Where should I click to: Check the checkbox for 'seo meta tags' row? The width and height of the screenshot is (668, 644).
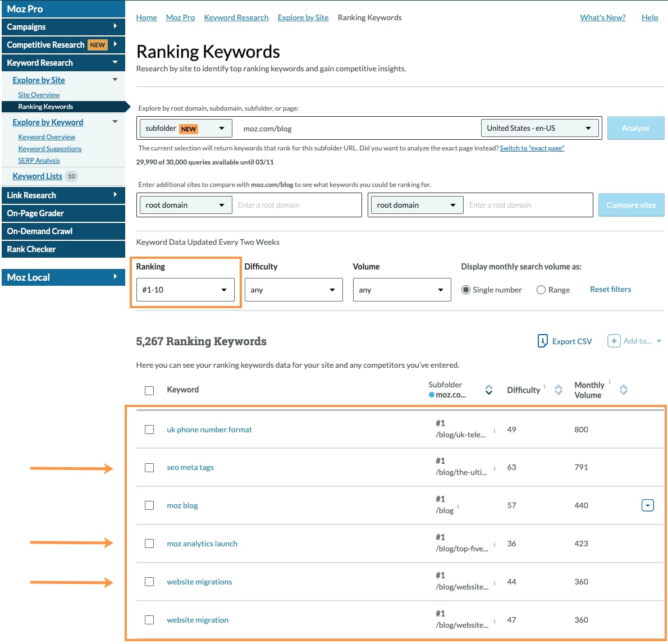point(149,467)
